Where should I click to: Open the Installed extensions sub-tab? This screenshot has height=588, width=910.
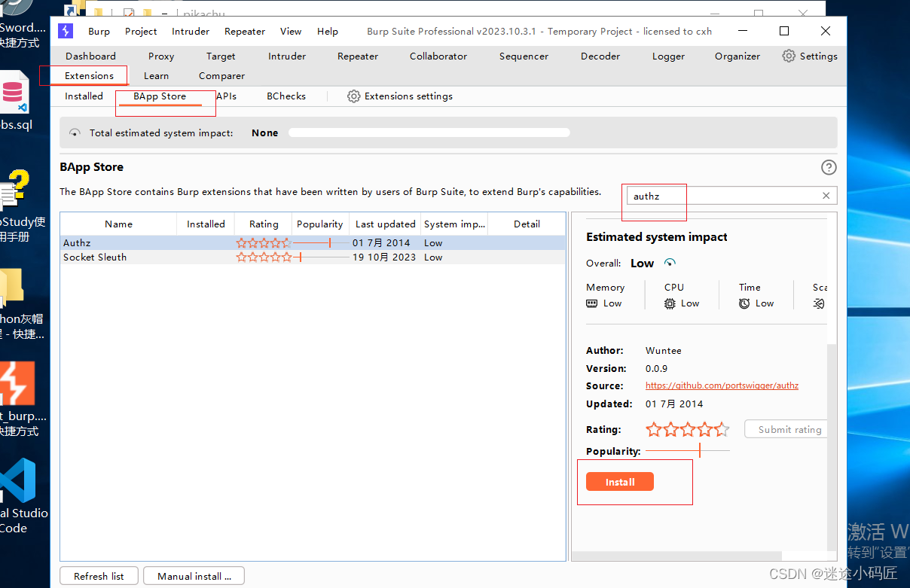pyautogui.click(x=84, y=96)
